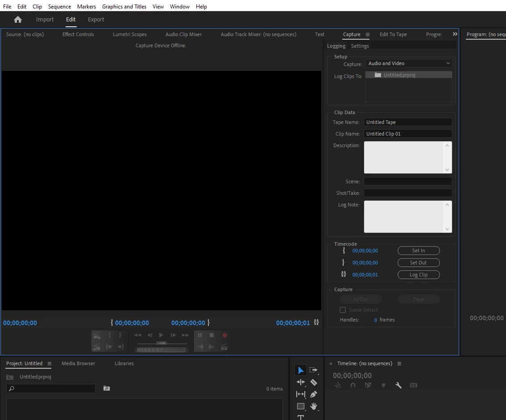Click the Log Clip button
Screen dimensions: 506x420
[419, 275]
